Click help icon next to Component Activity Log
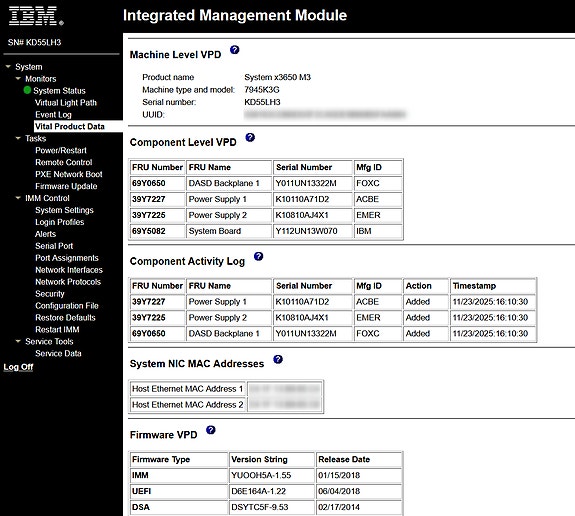The height and width of the screenshot is (516, 575). [x=259, y=256]
